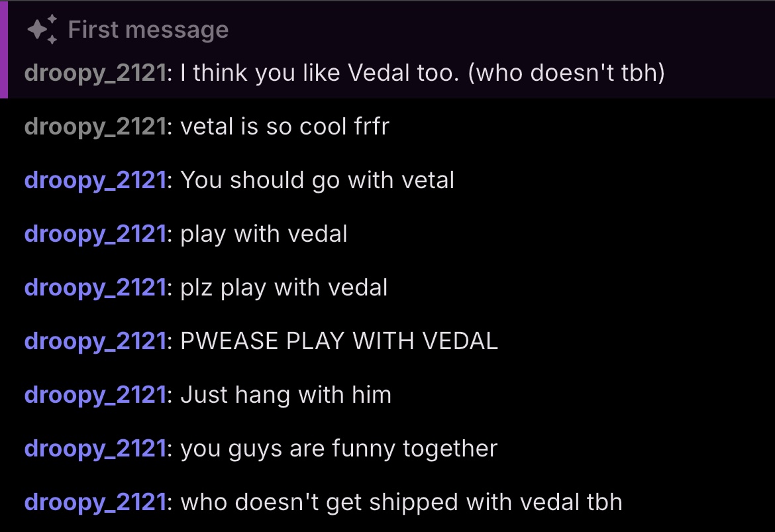Click username beside 'you guys are funny together'
775x532 pixels.
93,449
